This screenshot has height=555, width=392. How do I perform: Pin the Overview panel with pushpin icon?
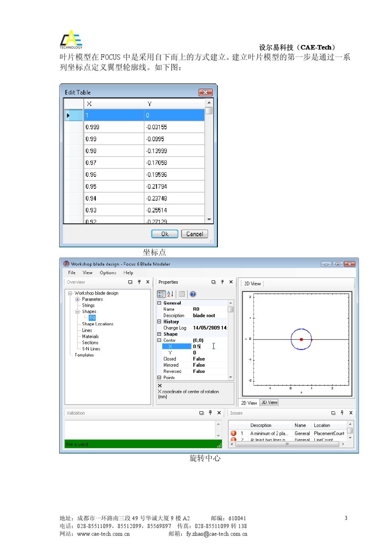tap(139, 282)
